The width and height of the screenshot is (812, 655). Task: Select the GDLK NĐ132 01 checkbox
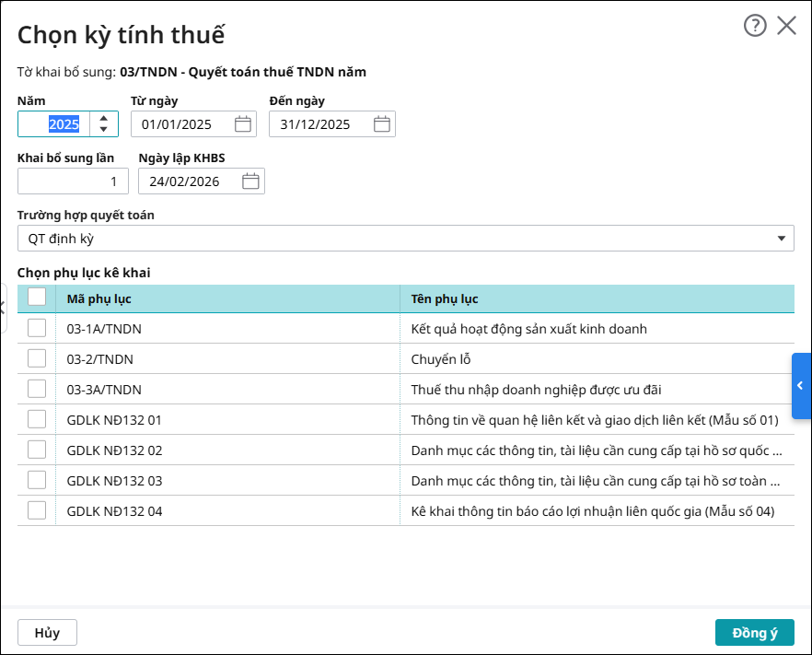37,419
